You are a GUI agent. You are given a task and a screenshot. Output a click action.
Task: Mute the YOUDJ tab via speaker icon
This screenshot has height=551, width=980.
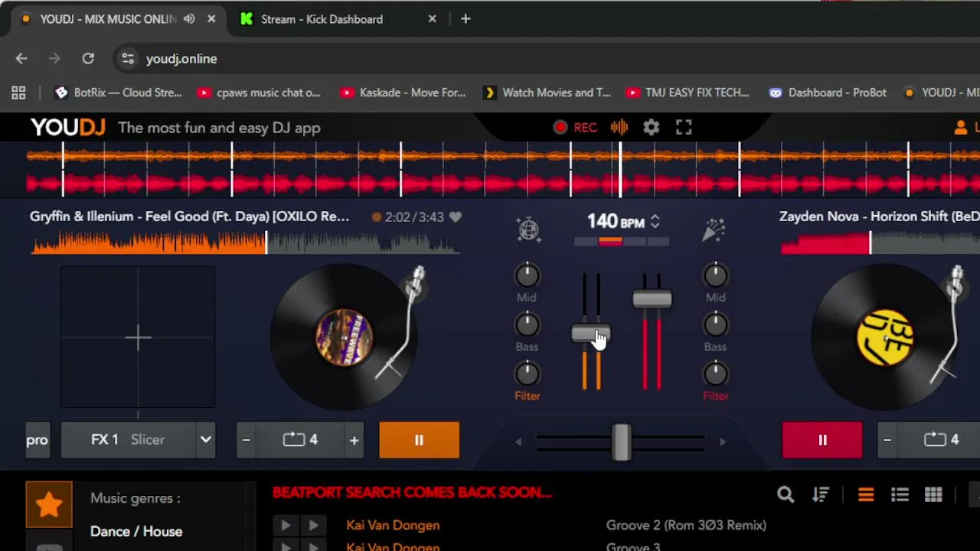pos(189,19)
